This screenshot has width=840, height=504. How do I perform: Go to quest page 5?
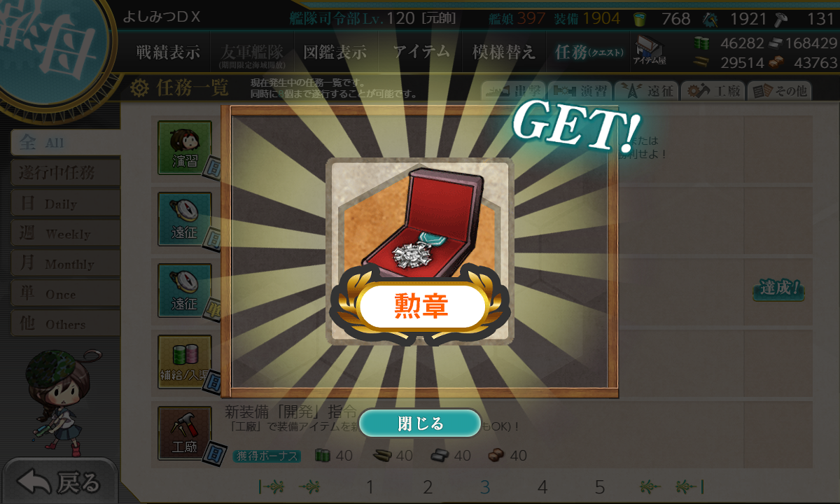tap(600, 487)
